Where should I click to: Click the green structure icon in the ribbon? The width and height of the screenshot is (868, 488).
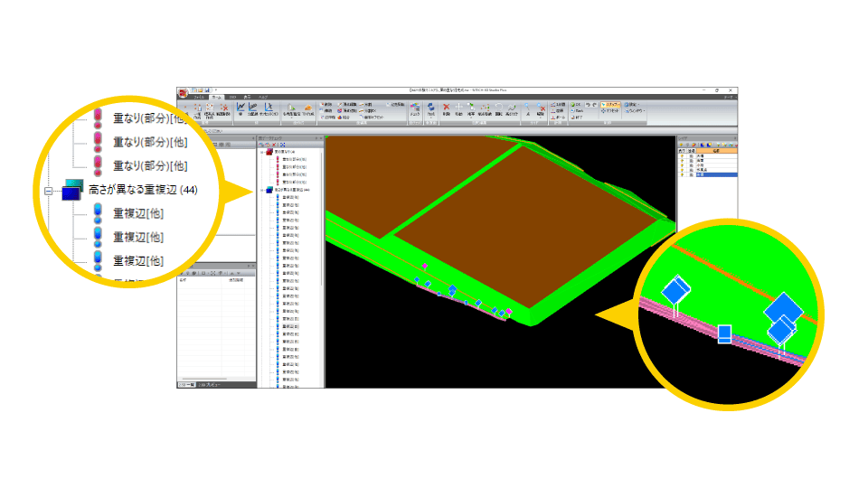291,108
